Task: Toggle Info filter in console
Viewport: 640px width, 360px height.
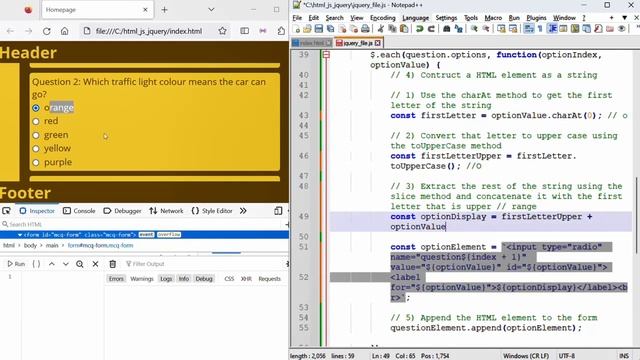Action: [184, 279]
